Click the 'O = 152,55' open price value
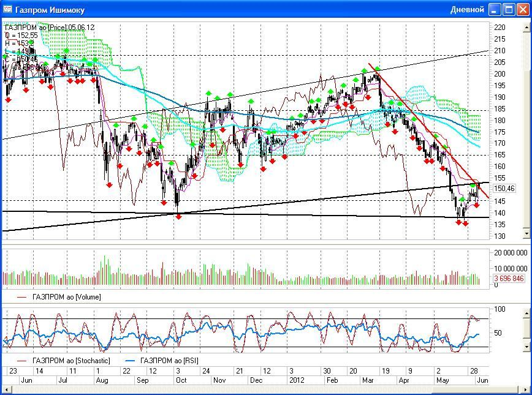532x395 pixels. (x=21, y=36)
